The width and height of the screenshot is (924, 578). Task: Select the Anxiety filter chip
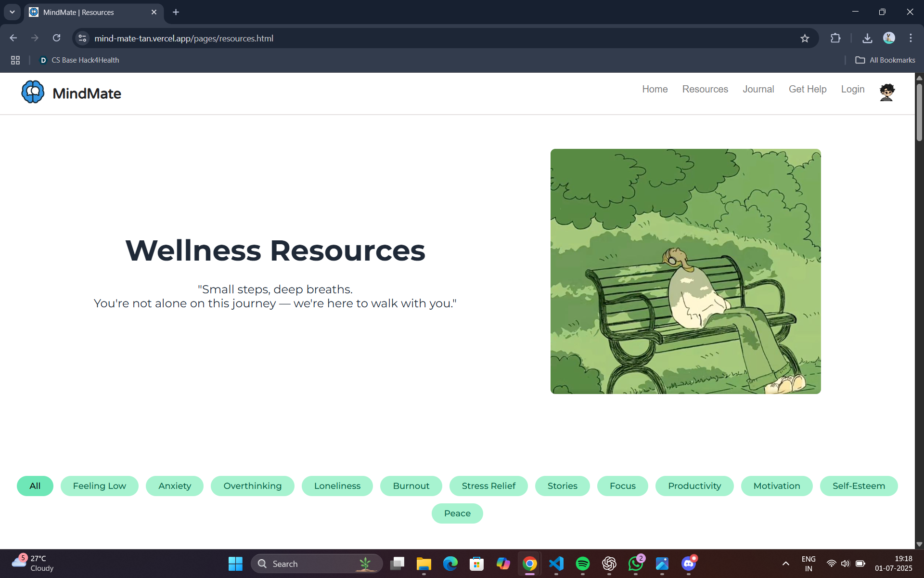click(174, 486)
